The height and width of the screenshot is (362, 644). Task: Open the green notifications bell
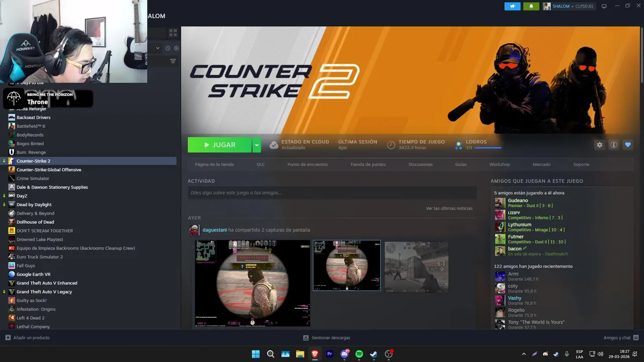click(531, 6)
